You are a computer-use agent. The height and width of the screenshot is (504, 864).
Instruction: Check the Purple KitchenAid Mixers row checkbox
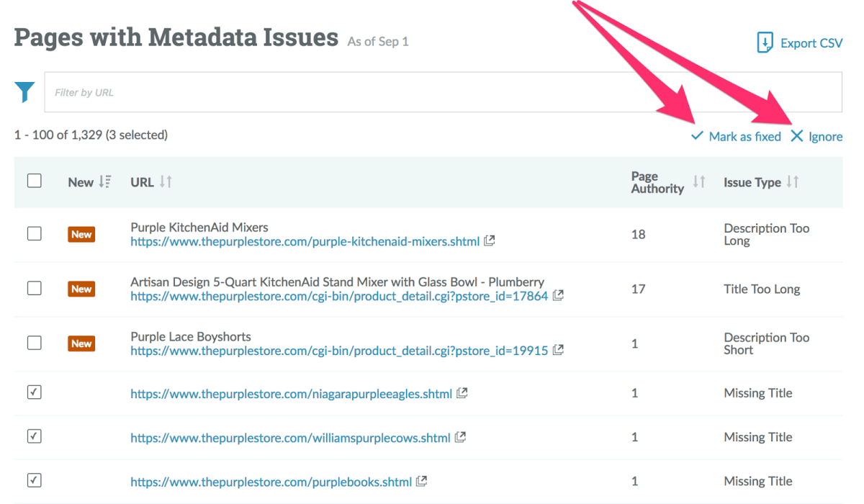click(35, 233)
